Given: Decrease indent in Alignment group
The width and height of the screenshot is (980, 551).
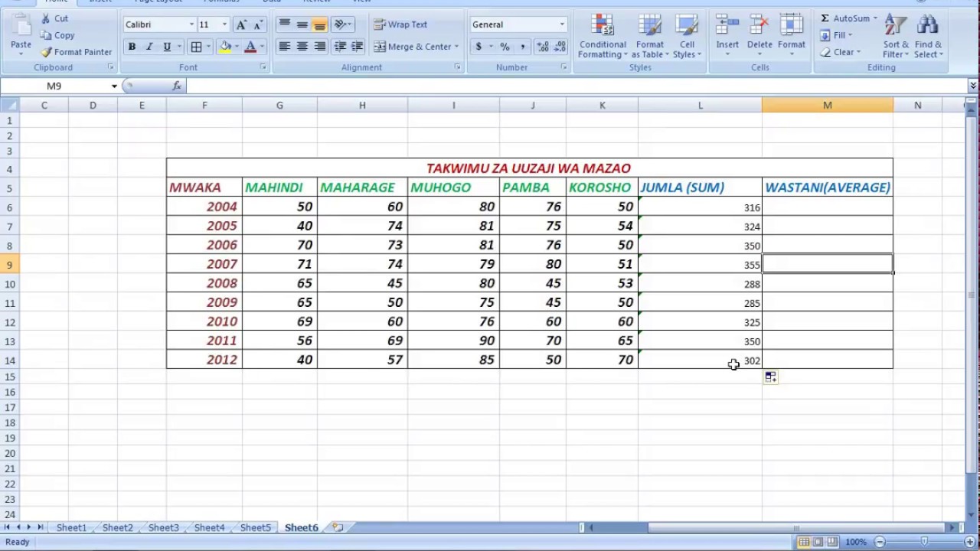Looking at the screenshot, I should pyautogui.click(x=340, y=47).
